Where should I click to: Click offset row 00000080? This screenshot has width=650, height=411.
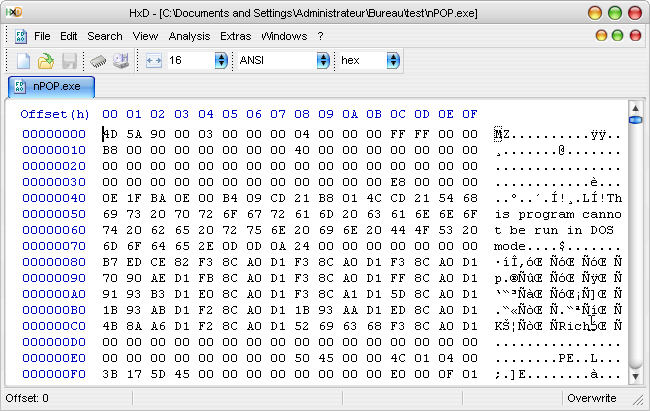(54, 262)
